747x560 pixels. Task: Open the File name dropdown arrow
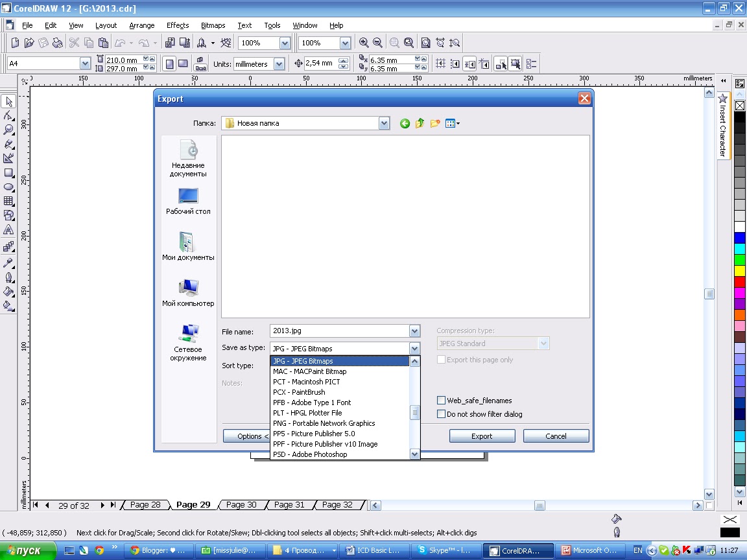click(414, 331)
